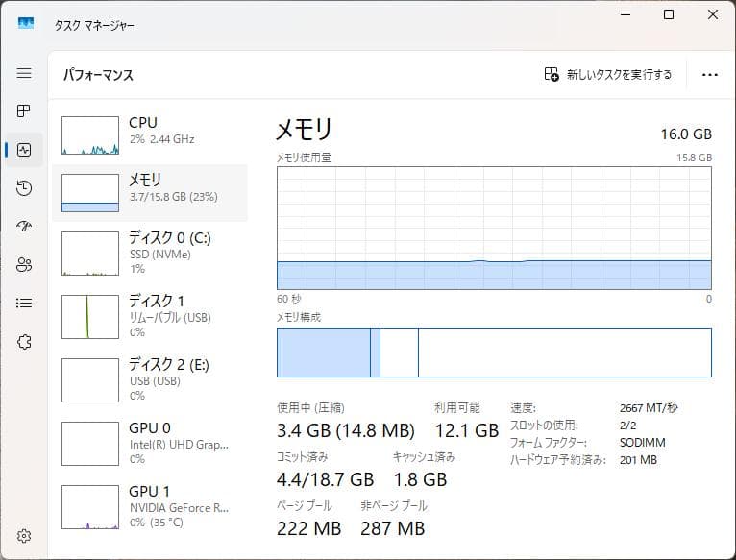Select GPU 1 NVIDIA GeForce entry
Image resolution: width=736 pixels, height=560 pixels.
tap(150, 507)
